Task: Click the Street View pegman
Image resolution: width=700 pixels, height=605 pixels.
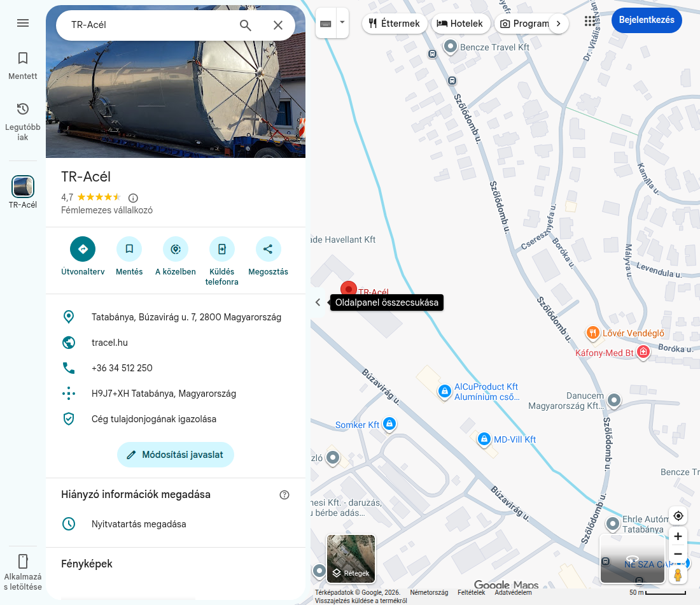Action: pos(678,574)
